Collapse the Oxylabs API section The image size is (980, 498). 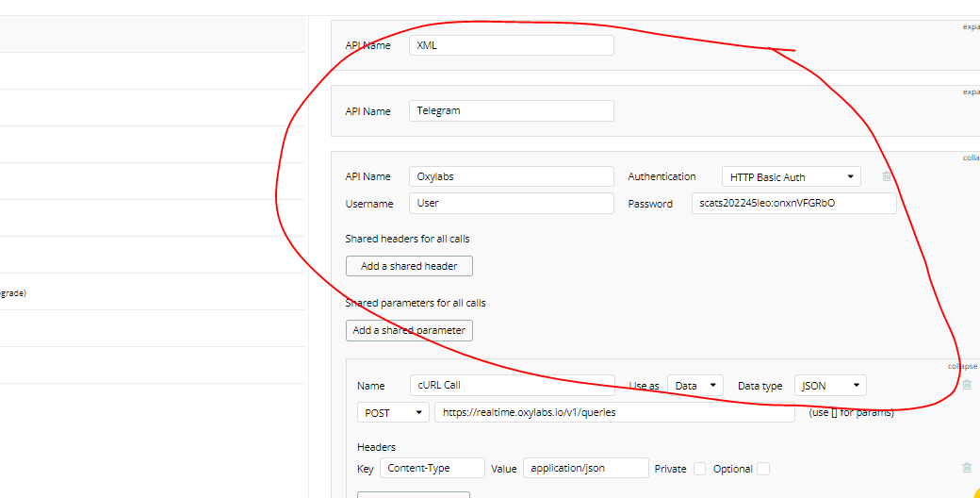point(972,158)
